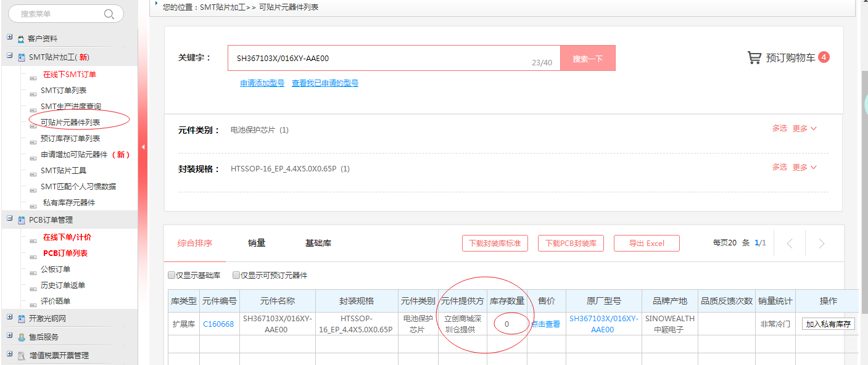Go to previous page arrow in pagination
This screenshot has width=868, height=365.
click(x=789, y=244)
